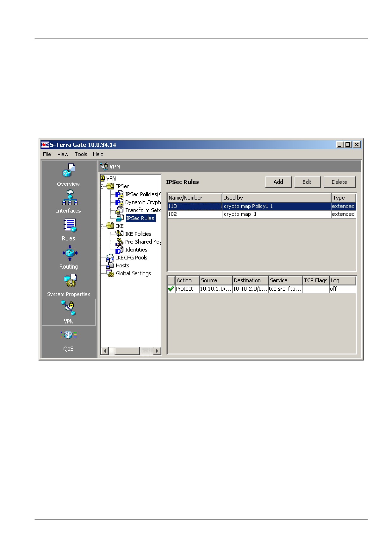The image size is (392, 555).
Task: Select IKECFG Pools in tree
Action: pos(132,258)
